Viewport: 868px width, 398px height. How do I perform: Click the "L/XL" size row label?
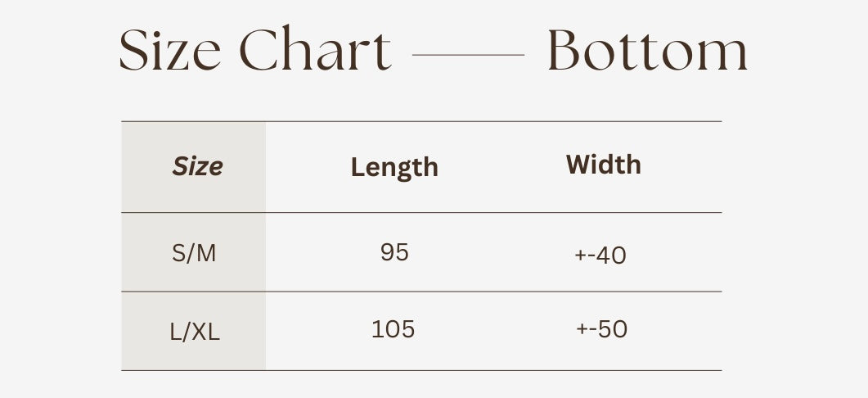[x=195, y=332]
